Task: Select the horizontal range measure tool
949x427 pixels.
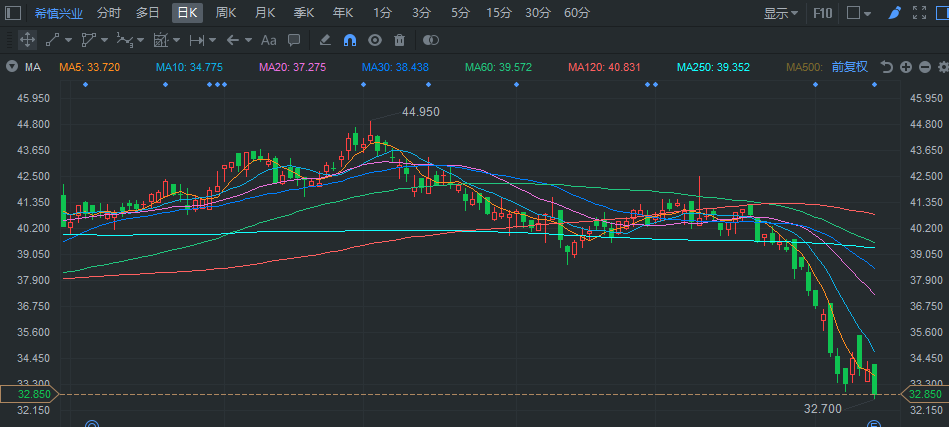Action: [x=196, y=41]
